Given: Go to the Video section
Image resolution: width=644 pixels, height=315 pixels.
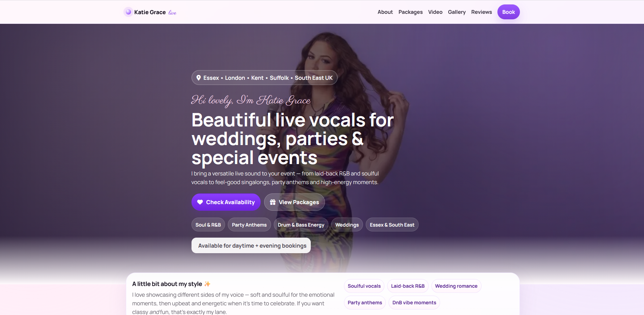Looking at the screenshot, I should [435, 12].
